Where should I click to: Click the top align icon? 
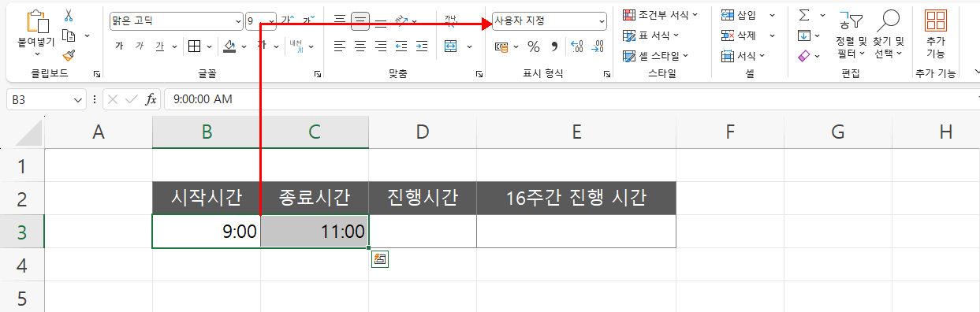[340, 20]
